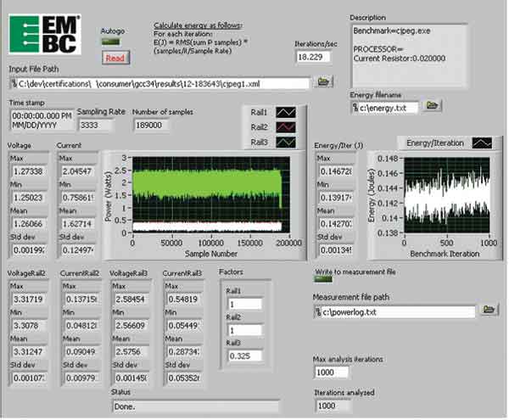Click CurrentRail3 Max value 0.54819

click(x=184, y=300)
